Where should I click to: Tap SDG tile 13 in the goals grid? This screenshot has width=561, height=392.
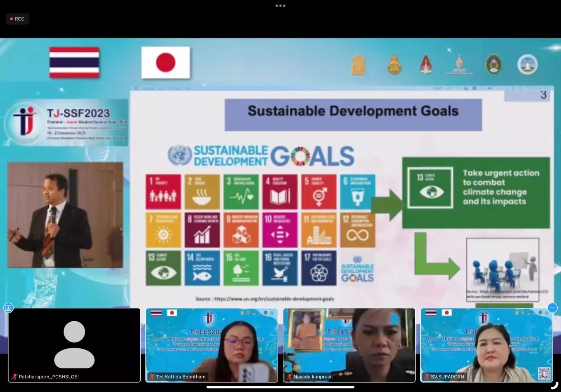point(163,268)
